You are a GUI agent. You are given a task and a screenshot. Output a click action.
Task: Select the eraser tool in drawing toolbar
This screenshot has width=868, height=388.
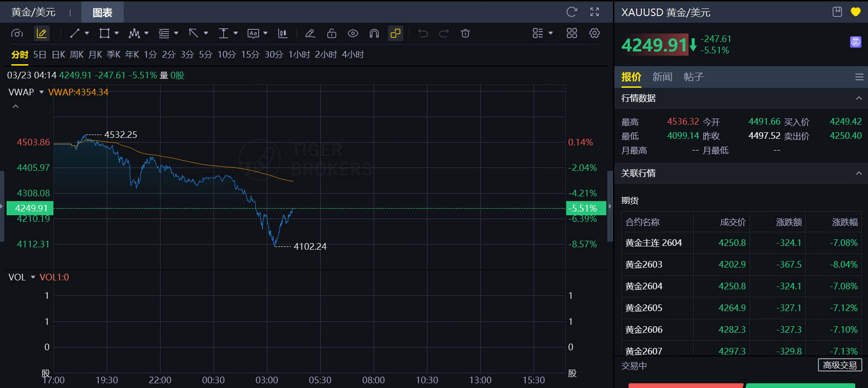pyautogui.click(x=310, y=34)
